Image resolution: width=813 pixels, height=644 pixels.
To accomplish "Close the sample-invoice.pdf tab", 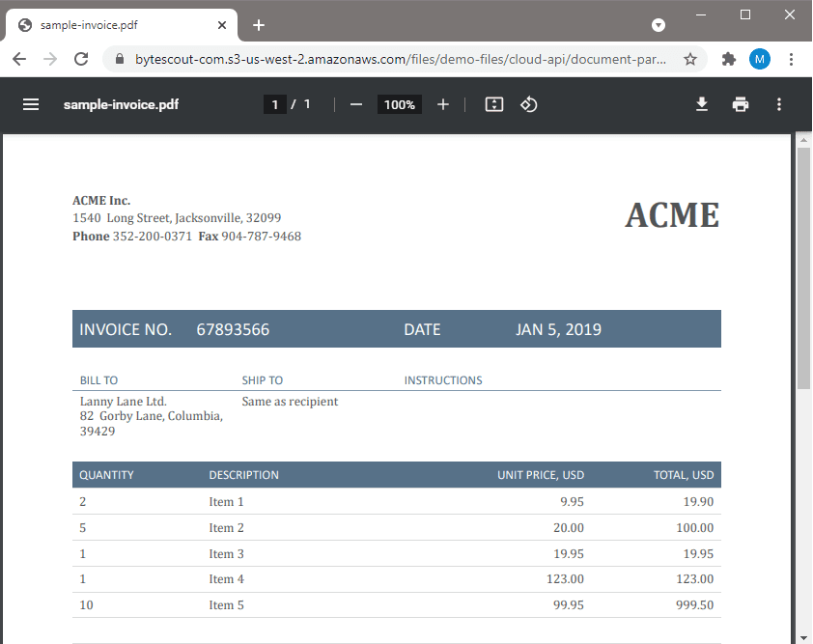I will [x=222, y=25].
